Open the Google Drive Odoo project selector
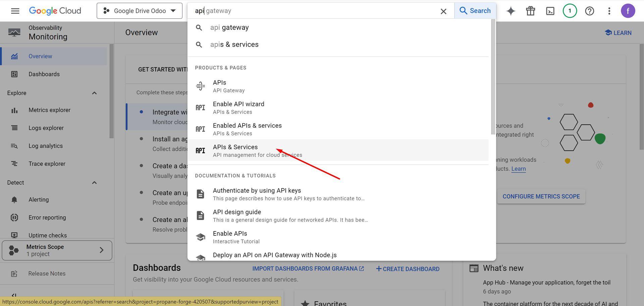Screen dimensions: 644x306 tap(140, 11)
